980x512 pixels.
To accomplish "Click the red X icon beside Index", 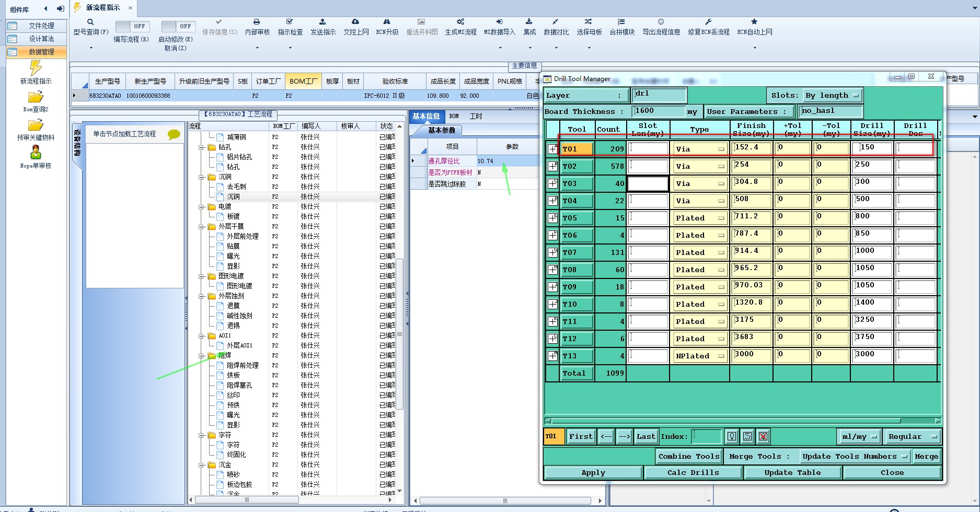I will point(763,436).
